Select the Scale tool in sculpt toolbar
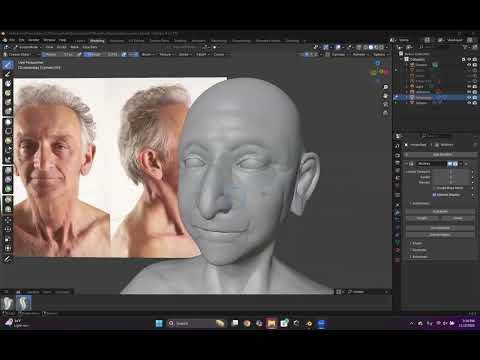480x360 pixels. click(8, 239)
